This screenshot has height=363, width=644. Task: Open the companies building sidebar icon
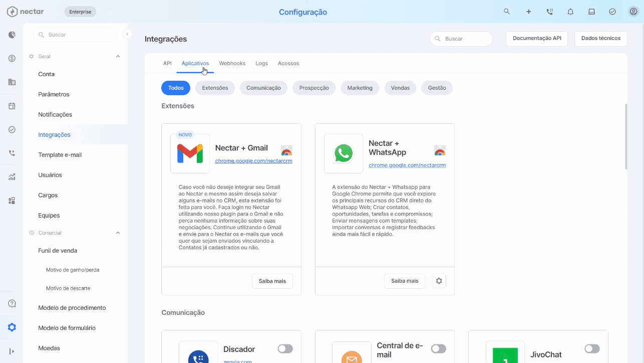(x=12, y=82)
